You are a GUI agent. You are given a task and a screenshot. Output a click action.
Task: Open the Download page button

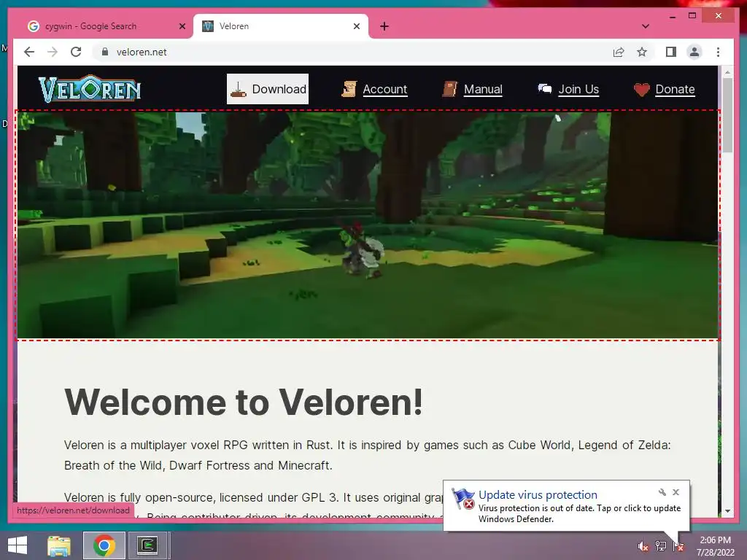268,89
